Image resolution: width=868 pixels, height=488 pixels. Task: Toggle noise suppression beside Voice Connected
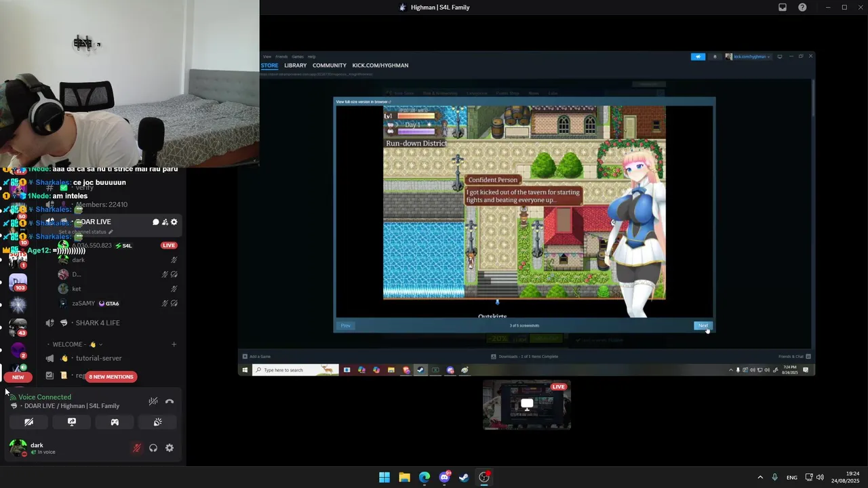153,401
